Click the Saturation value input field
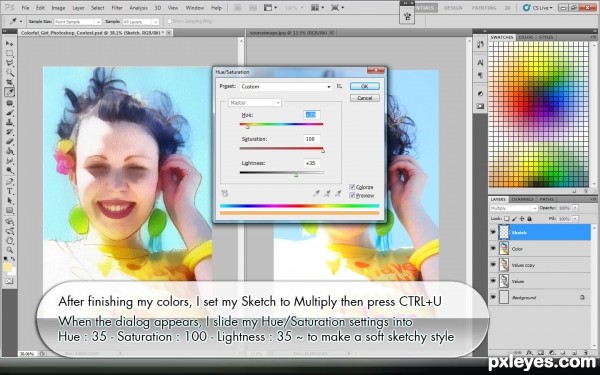This screenshot has width=600, height=375. pos(312,139)
